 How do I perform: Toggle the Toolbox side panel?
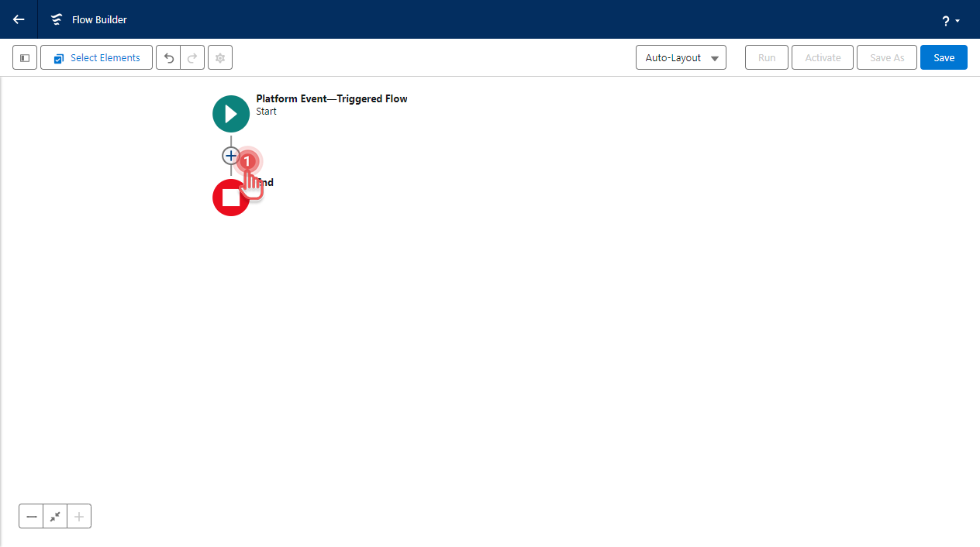point(24,57)
